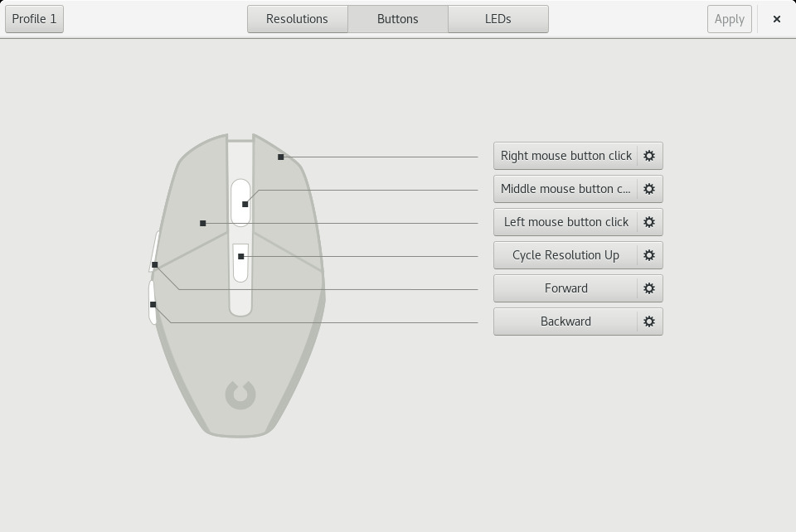
Task: Open the Profile 1 selector
Action: point(35,19)
